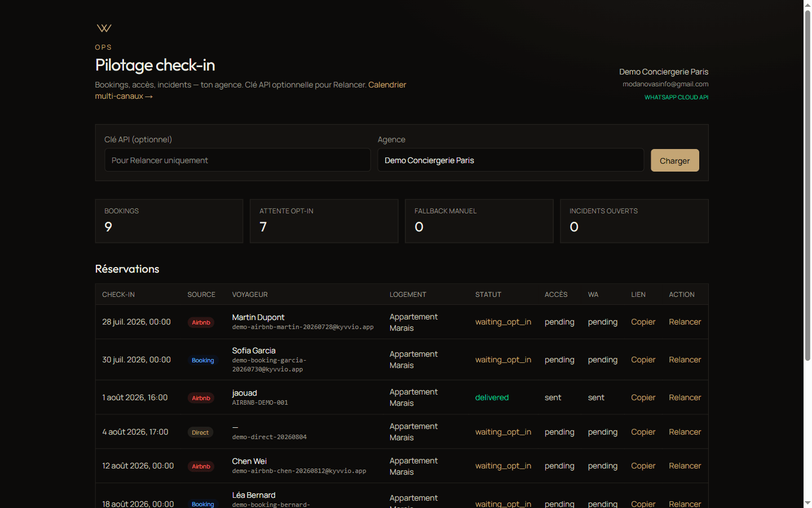Click Airbnb badge on Chen Wei row
Viewport: 812px width, 508px height.
click(201, 466)
